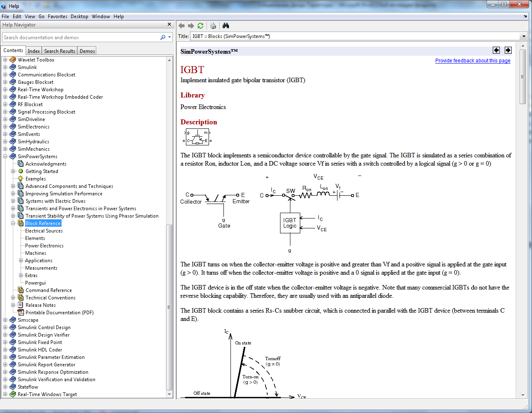Open the File menu
This screenshot has width=532, height=413.
point(5,17)
